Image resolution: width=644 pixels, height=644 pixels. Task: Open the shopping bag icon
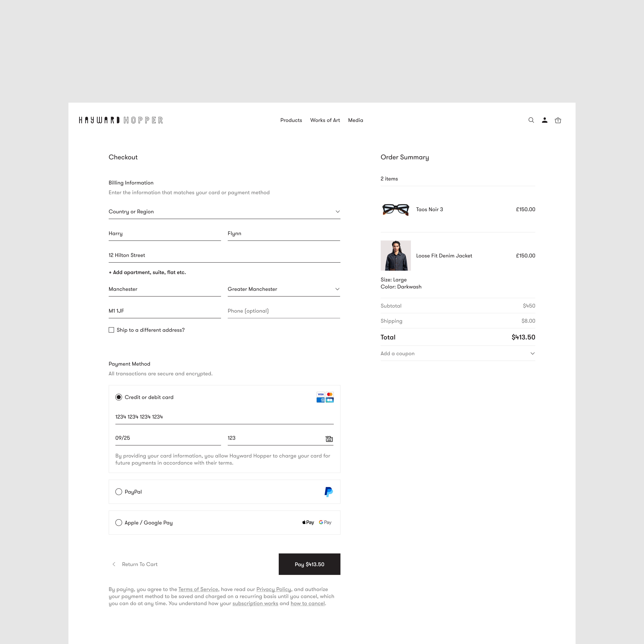click(558, 120)
